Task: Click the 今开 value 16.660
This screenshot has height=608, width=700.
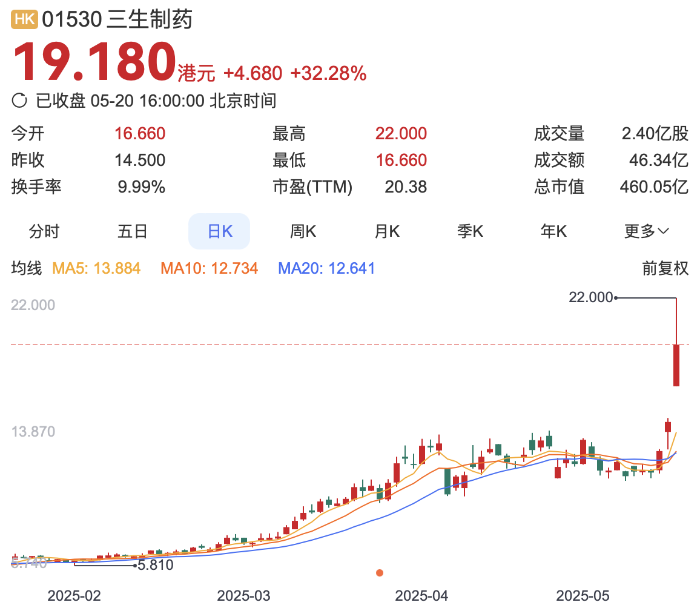Action: click(x=140, y=133)
